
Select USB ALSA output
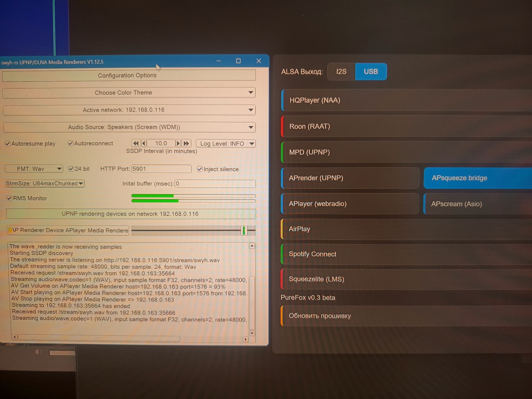(x=371, y=72)
